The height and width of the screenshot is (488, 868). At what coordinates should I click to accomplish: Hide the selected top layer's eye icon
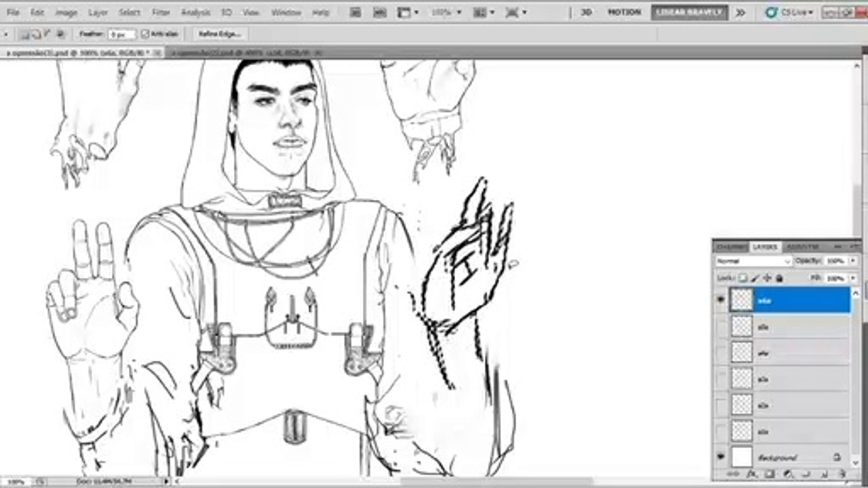721,300
